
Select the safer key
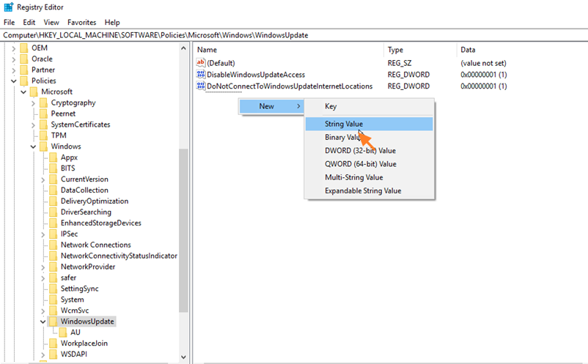click(68, 278)
